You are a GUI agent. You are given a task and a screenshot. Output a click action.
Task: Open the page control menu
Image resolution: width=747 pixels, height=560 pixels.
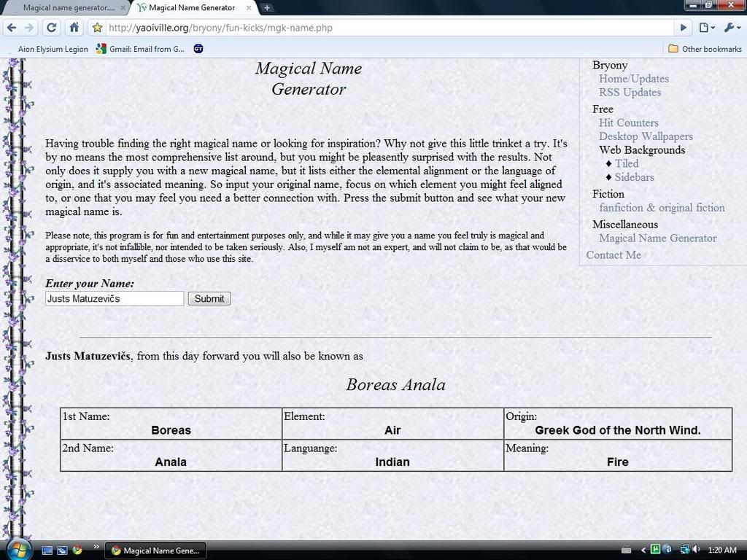[706, 28]
